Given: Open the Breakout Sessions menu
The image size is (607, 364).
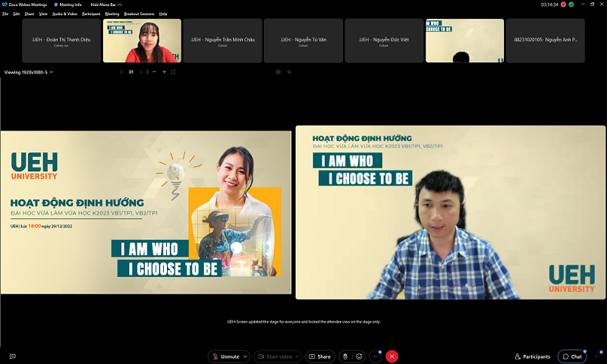Looking at the screenshot, I should click(x=139, y=14).
